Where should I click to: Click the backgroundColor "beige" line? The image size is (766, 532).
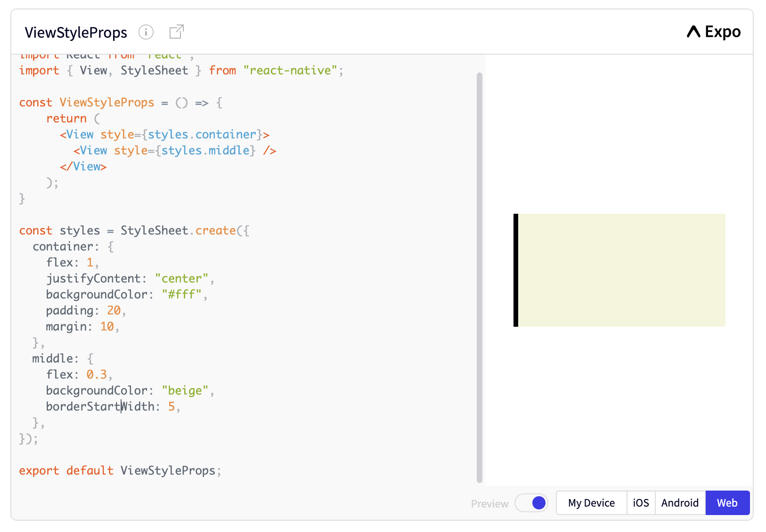tap(130, 390)
